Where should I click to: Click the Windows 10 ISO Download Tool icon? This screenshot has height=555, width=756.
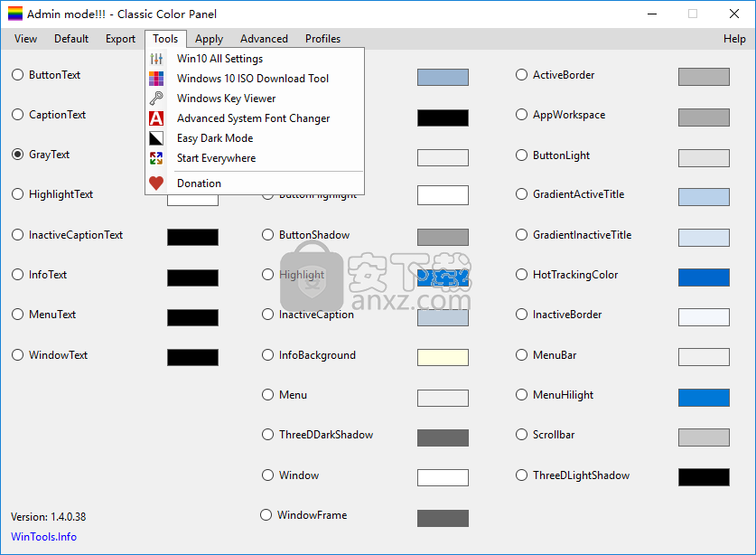[x=156, y=79]
